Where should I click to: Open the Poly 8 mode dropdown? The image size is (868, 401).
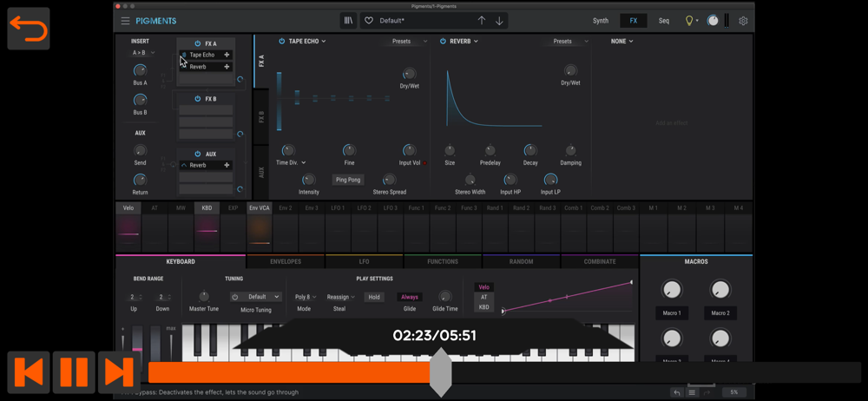pyautogui.click(x=306, y=297)
